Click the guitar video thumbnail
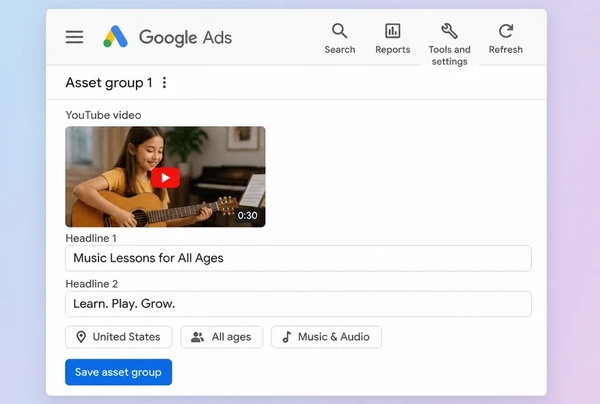Screen dimensions: 600x404 (165, 177)
